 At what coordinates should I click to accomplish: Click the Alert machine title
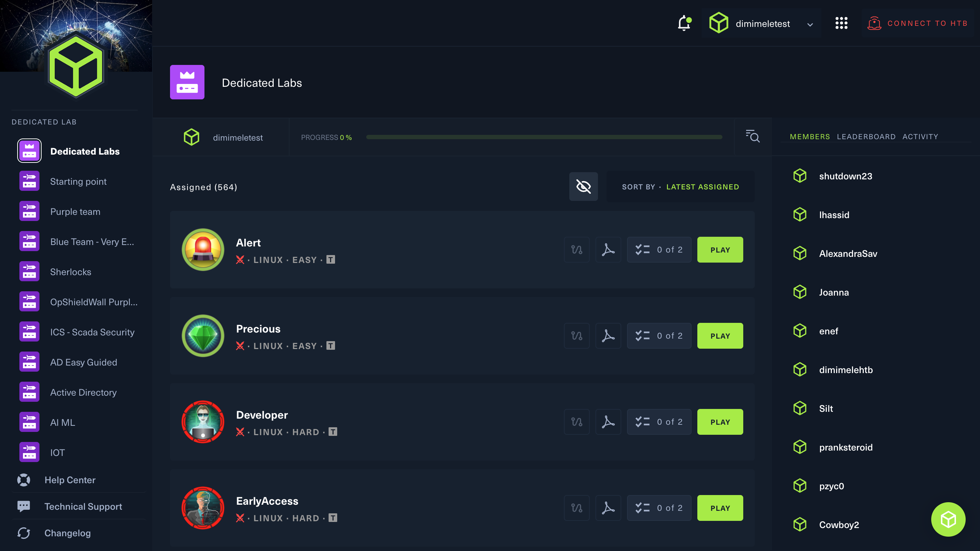point(248,242)
